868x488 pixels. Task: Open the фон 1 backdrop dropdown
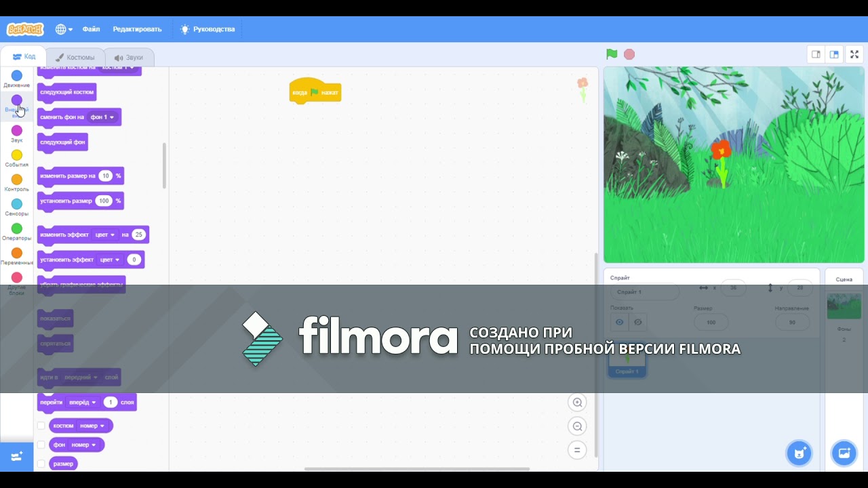pos(102,117)
